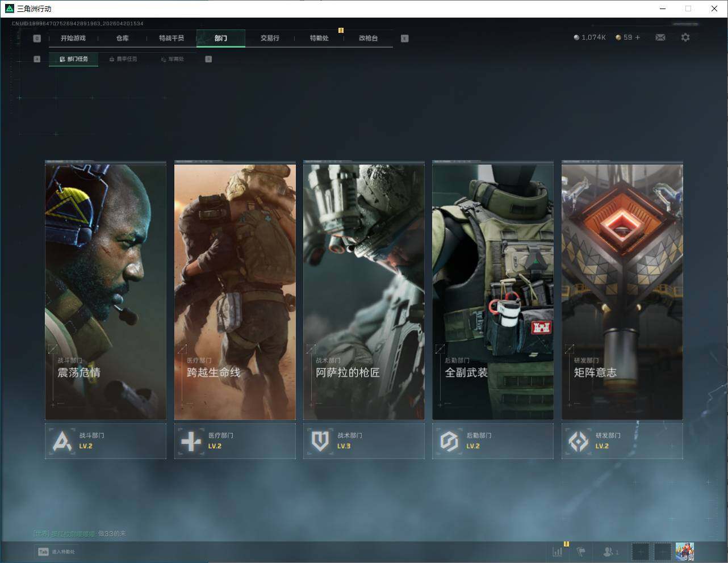Open the third sub-tab on the sub-tab bar

pos(172,59)
